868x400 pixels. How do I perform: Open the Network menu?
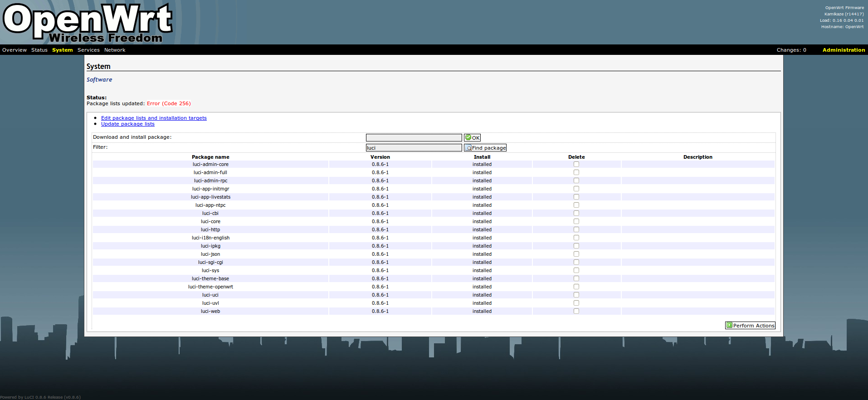[x=115, y=50]
